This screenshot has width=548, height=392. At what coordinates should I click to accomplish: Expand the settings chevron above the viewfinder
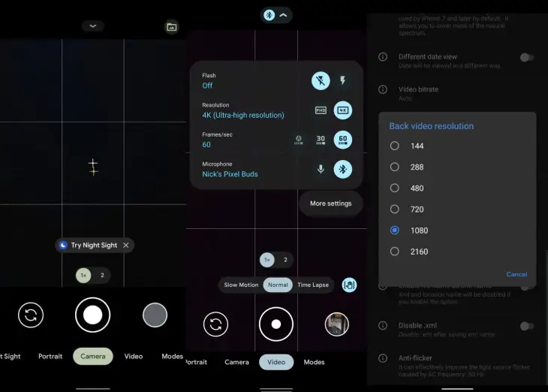tap(93, 26)
